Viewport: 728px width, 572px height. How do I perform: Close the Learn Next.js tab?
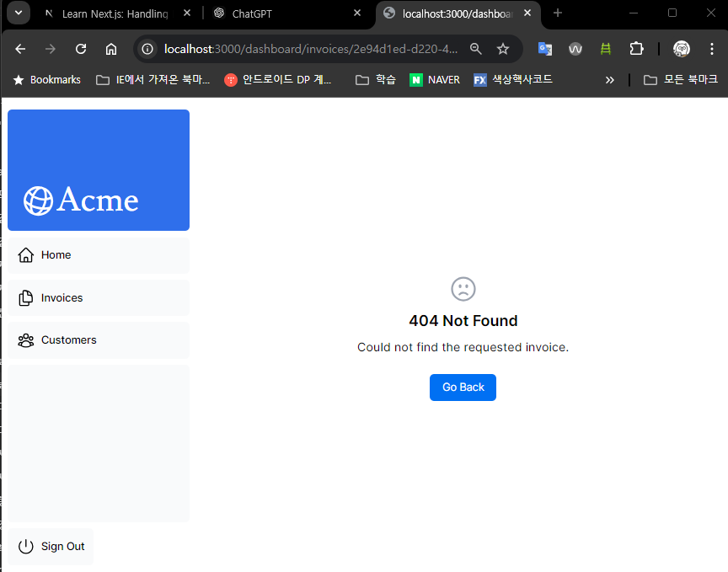click(187, 13)
